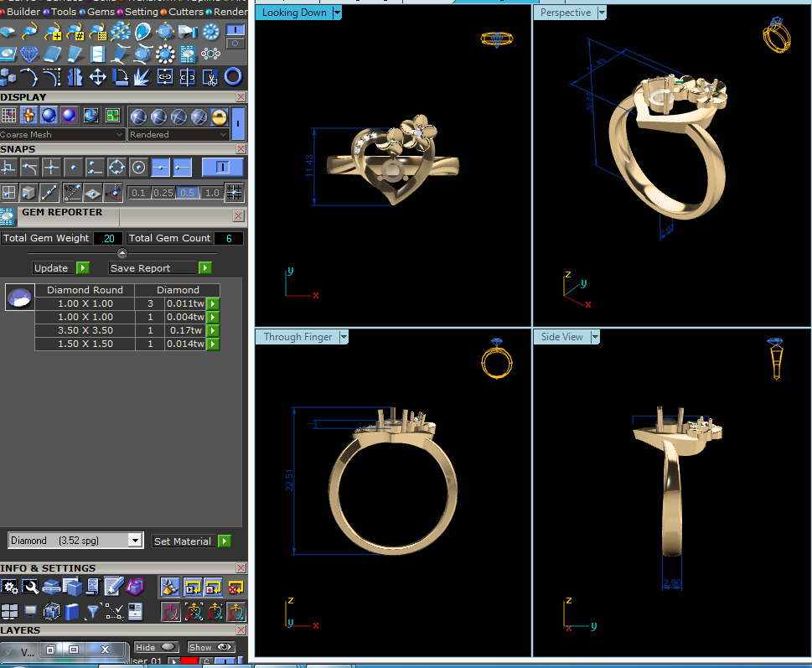Select the gem on curve tool
This screenshot has width=812, height=668.
[x=29, y=32]
